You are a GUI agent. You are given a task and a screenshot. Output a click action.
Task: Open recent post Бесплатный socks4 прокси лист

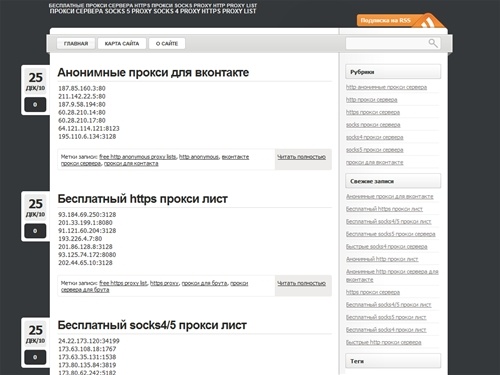386,330
